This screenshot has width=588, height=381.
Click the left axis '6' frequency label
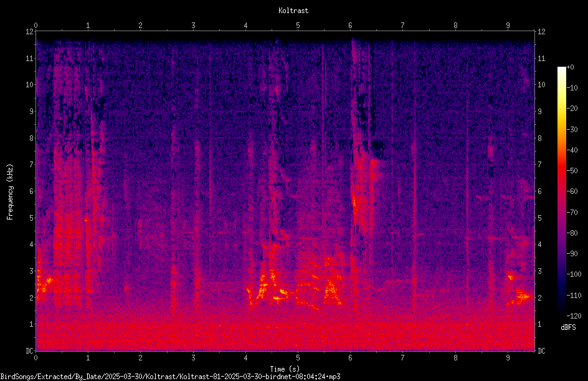tap(32, 191)
